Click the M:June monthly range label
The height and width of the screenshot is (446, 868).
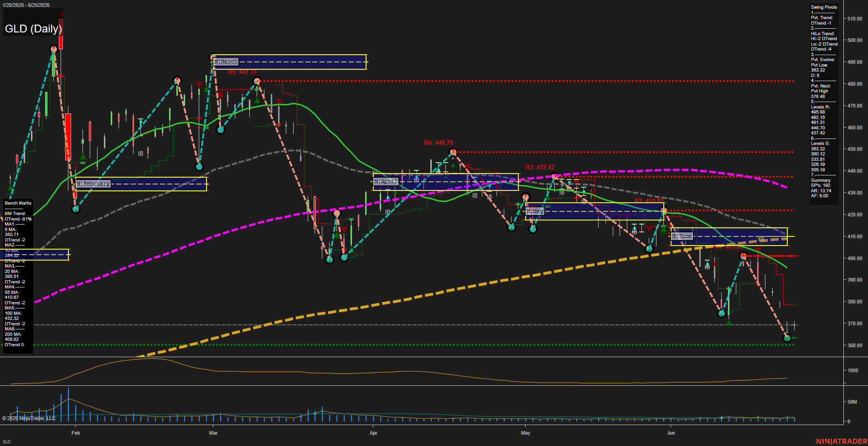(x=682, y=236)
